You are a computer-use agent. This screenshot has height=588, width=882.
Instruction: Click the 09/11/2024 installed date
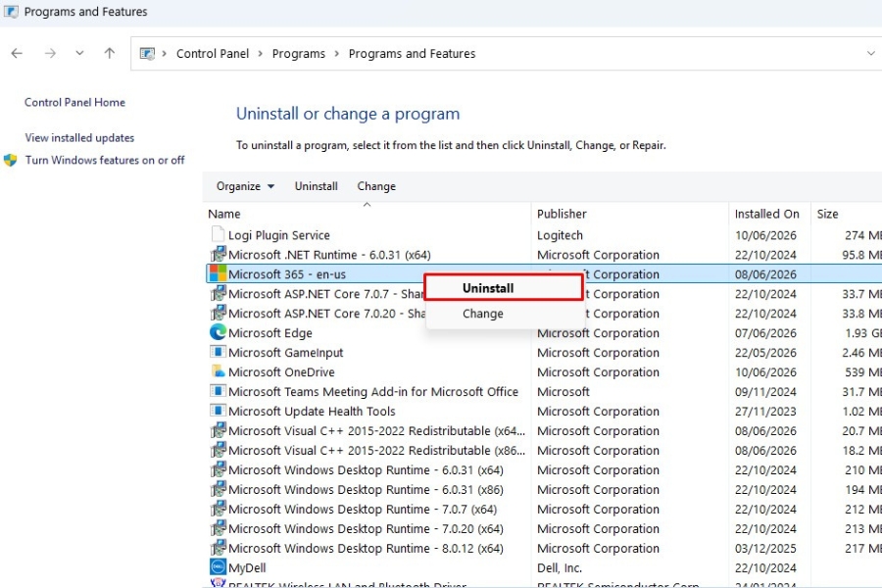[x=765, y=392]
